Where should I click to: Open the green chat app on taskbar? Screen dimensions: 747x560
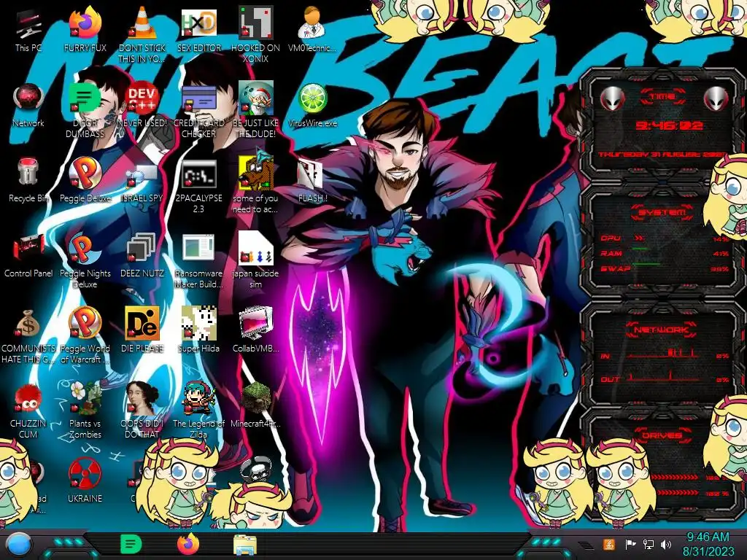coord(131,544)
